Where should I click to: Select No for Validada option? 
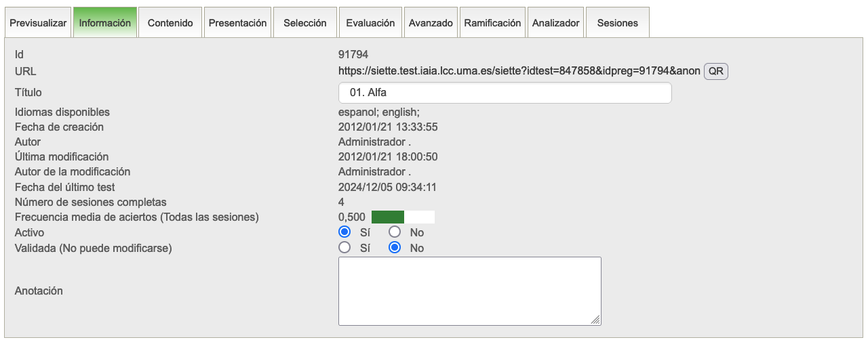395,248
